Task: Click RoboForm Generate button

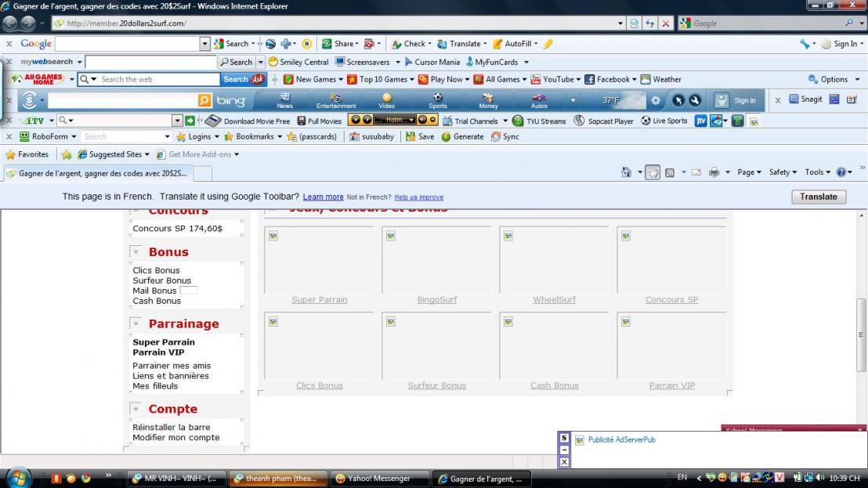Action: (462, 136)
